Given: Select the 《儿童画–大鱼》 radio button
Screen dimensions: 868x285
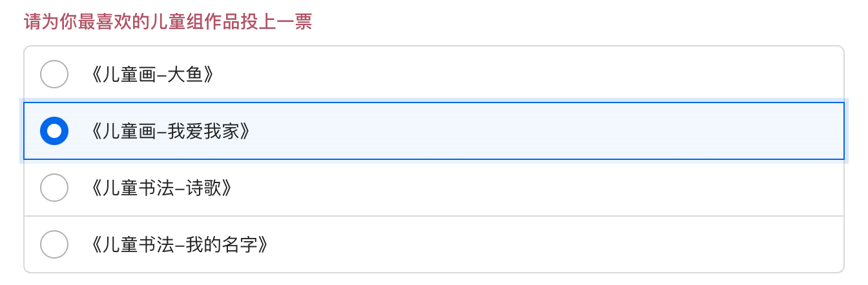Looking at the screenshot, I should tap(54, 74).
